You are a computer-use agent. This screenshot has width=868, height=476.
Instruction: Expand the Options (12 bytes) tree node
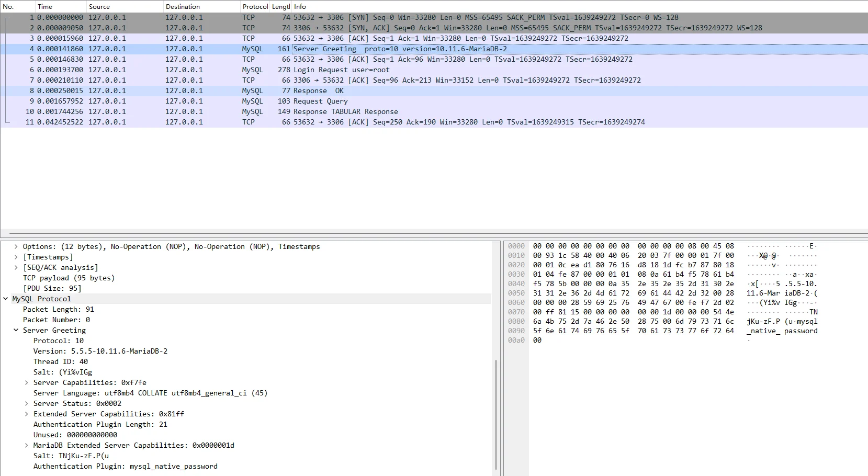pos(16,246)
